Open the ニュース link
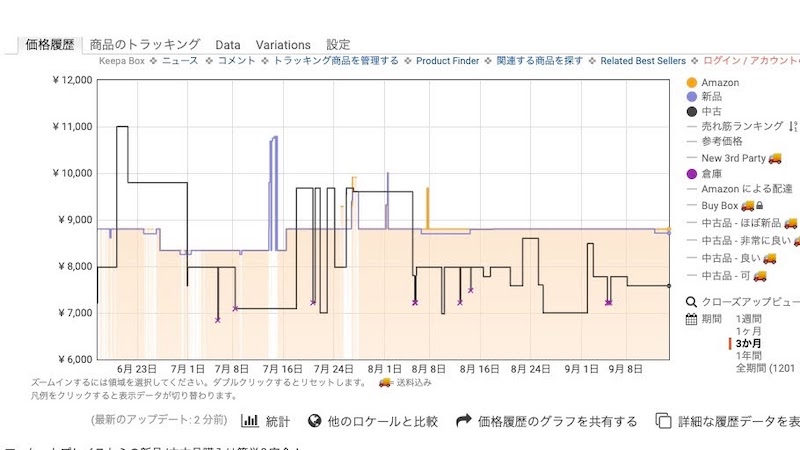 click(180, 61)
